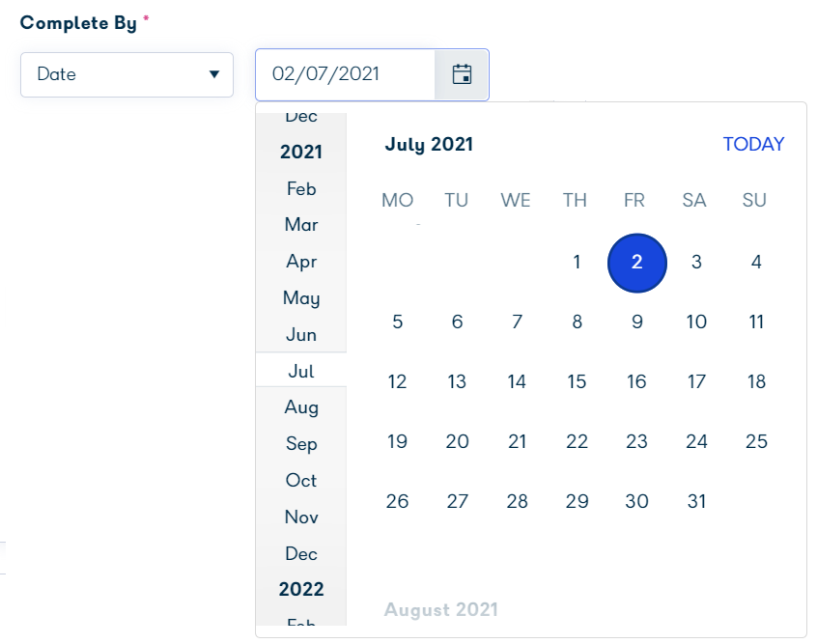Viewport: 817px width, 644px height.
Task: Select Jun in month list
Action: click(301, 334)
